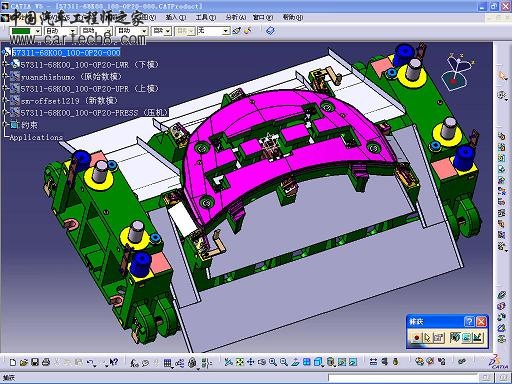Viewport: 512px width, 384px height.
Task: Click the Zoom In magnifier icon
Action: tap(273, 362)
